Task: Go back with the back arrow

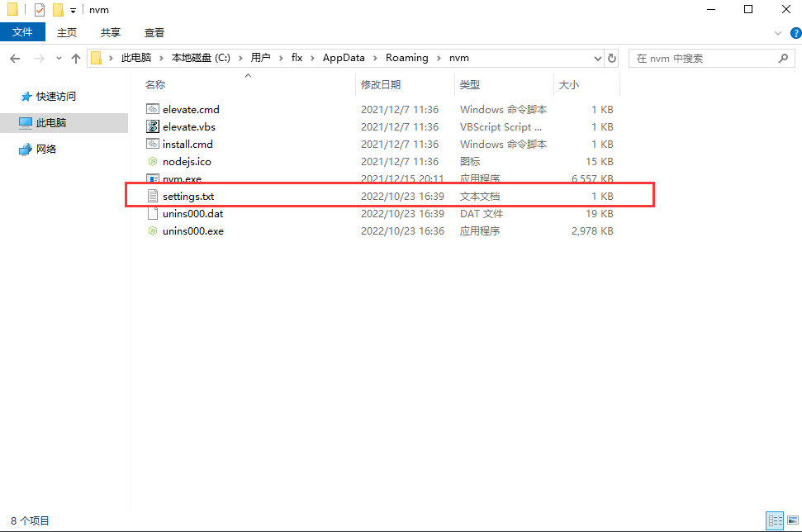Action: (15, 59)
